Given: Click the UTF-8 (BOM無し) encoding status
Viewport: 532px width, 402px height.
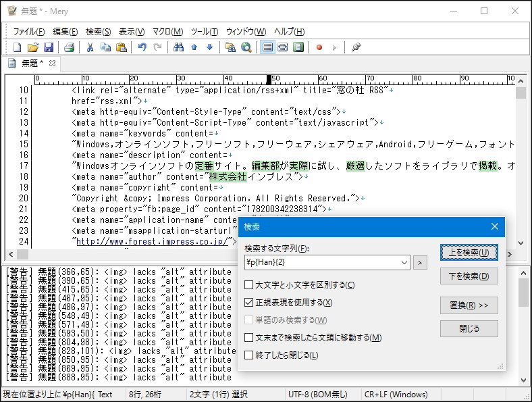Looking at the screenshot, I should 318,395.
